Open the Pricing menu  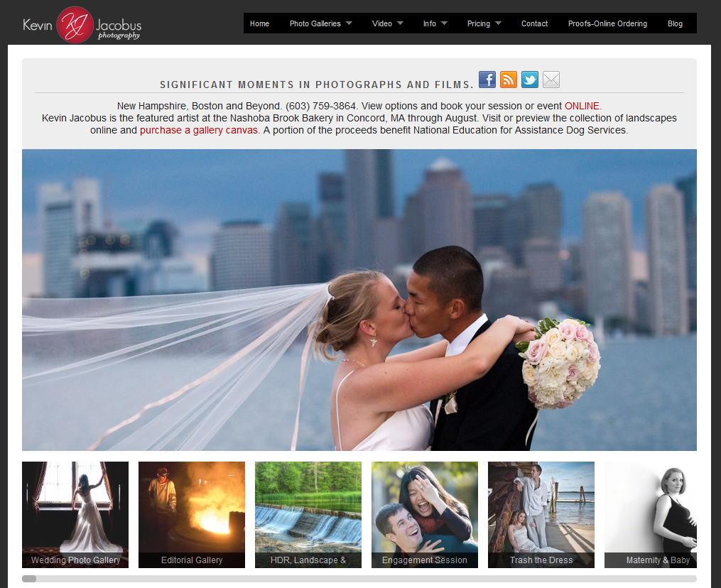[x=478, y=23]
